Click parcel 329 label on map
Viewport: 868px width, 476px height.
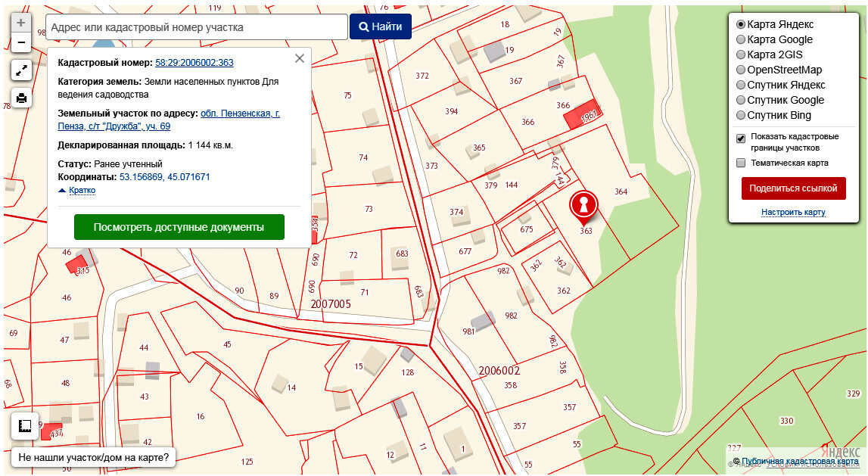[853, 394]
